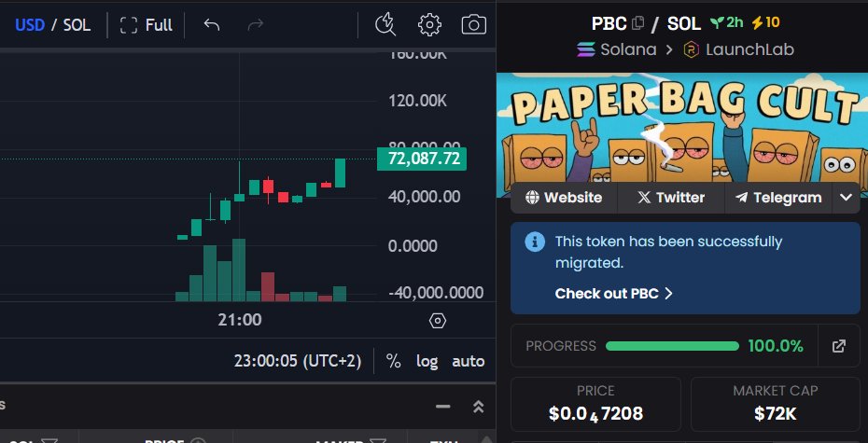Click the 2h token age badge
The height and width of the screenshot is (443, 868).
coord(727,22)
